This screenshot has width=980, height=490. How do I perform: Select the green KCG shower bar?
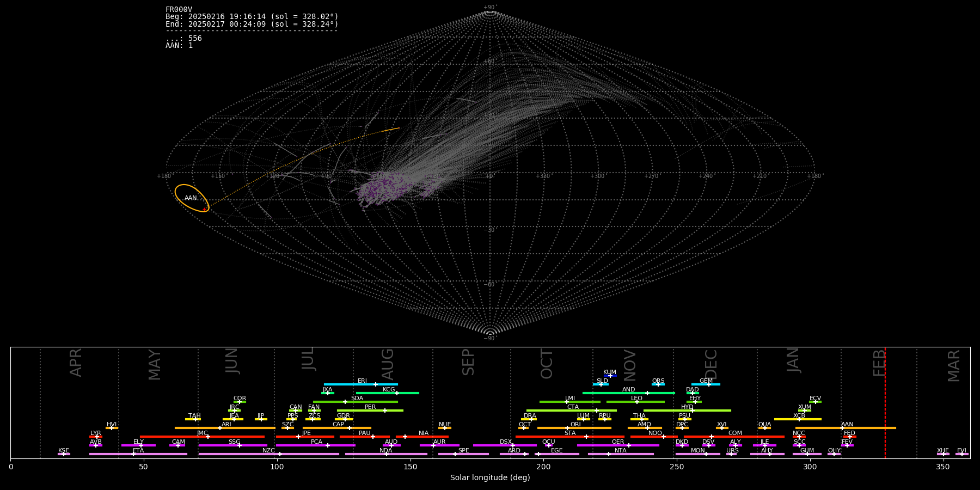tap(387, 393)
